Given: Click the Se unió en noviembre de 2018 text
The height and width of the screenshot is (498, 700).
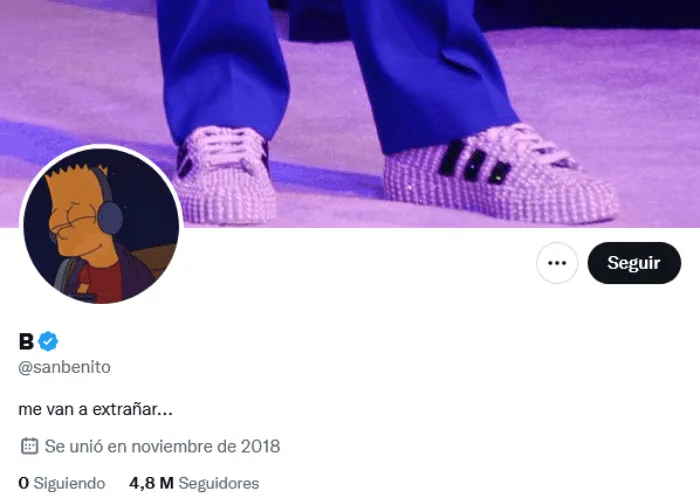Looking at the screenshot, I should click(x=162, y=446).
